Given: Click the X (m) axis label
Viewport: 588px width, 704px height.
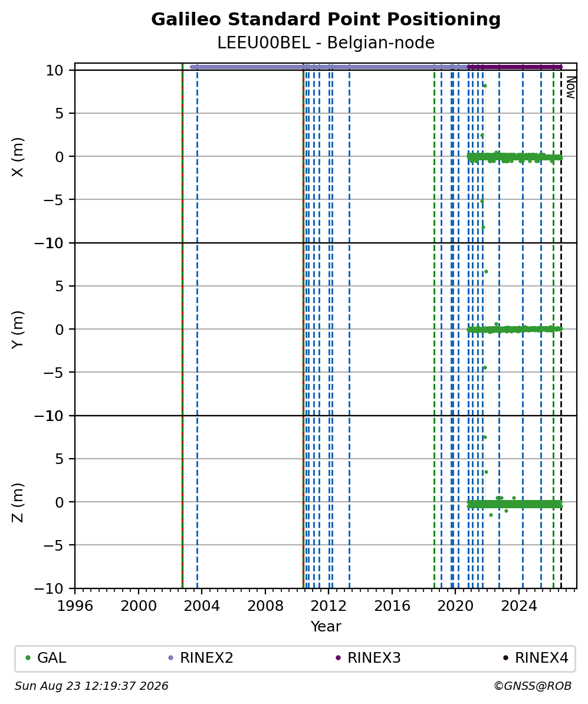Looking at the screenshot, I should click(x=18, y=157).
